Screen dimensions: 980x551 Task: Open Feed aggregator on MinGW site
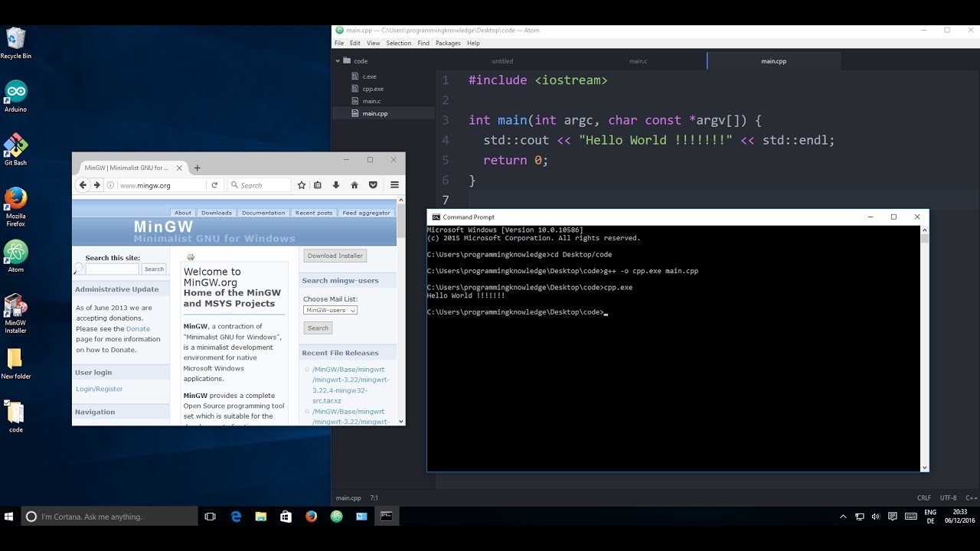point(366,213)
